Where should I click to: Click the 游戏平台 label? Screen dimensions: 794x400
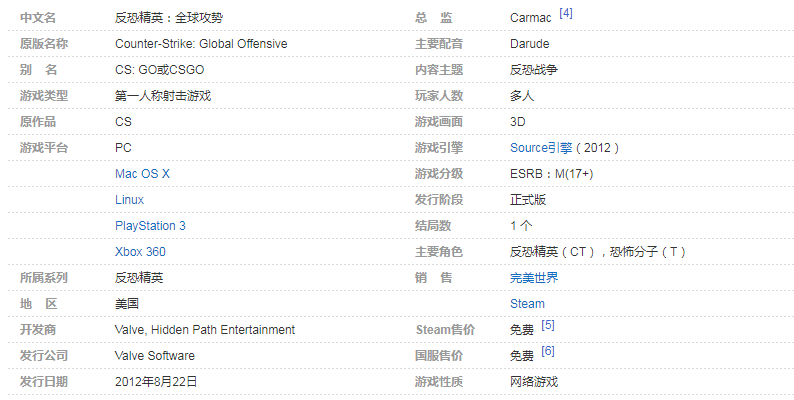coord(44,148)
